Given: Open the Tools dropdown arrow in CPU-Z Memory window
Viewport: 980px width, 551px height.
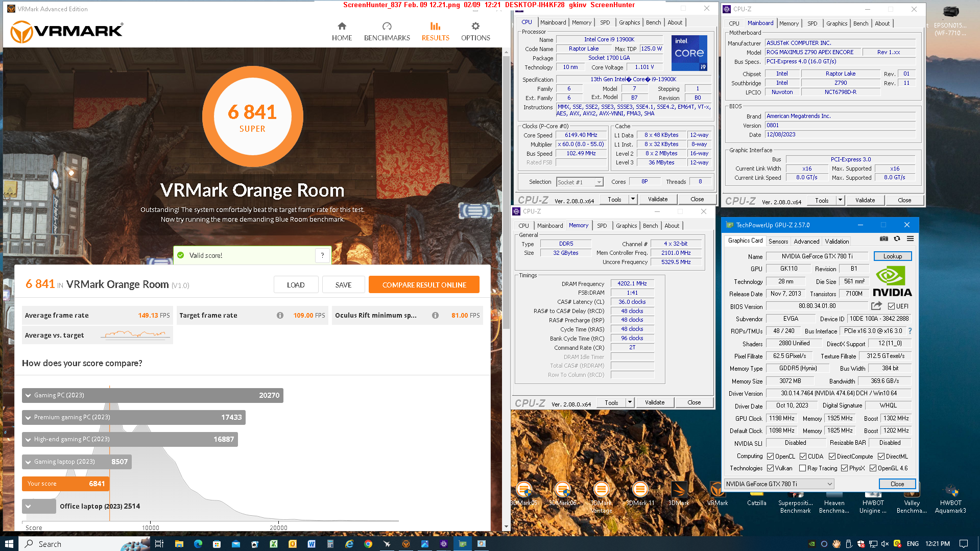Looking at the screenshot, I should coord(630,402).
